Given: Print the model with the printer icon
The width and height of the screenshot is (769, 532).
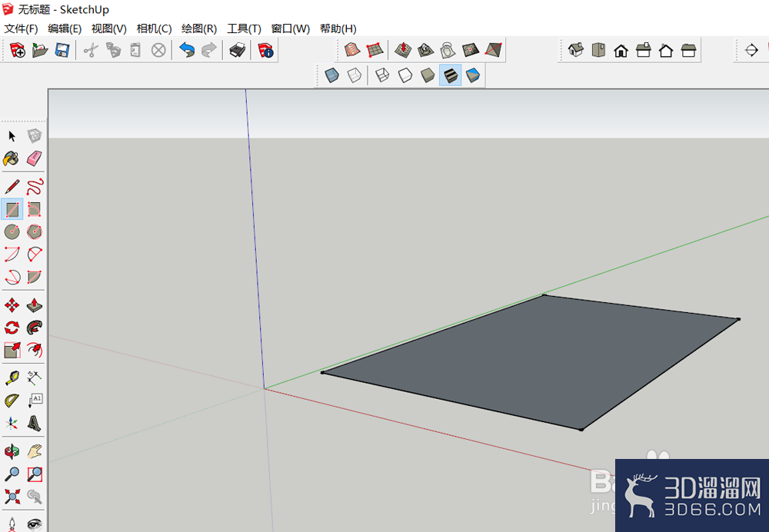Looking at the screenshot, I should 238,50.
